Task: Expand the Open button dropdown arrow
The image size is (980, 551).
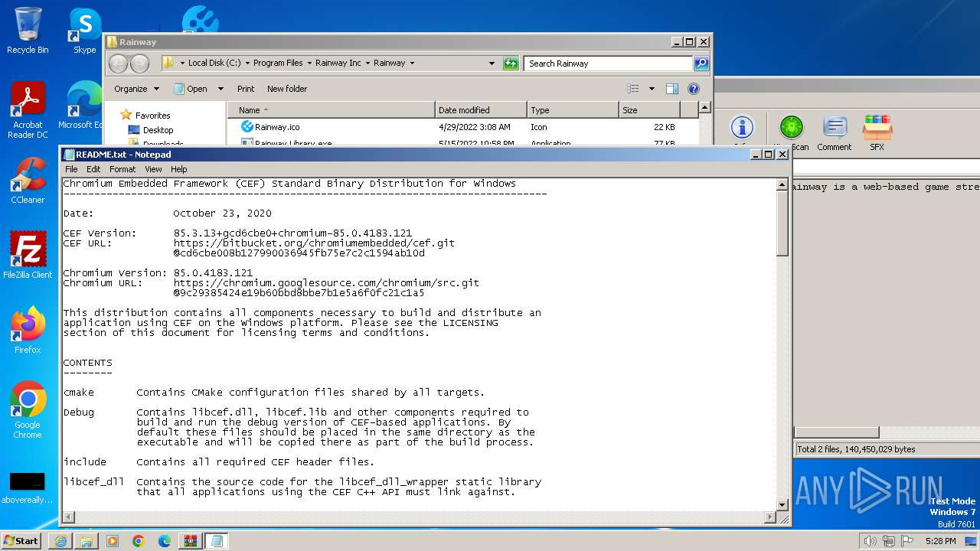Action: [220, 89]
